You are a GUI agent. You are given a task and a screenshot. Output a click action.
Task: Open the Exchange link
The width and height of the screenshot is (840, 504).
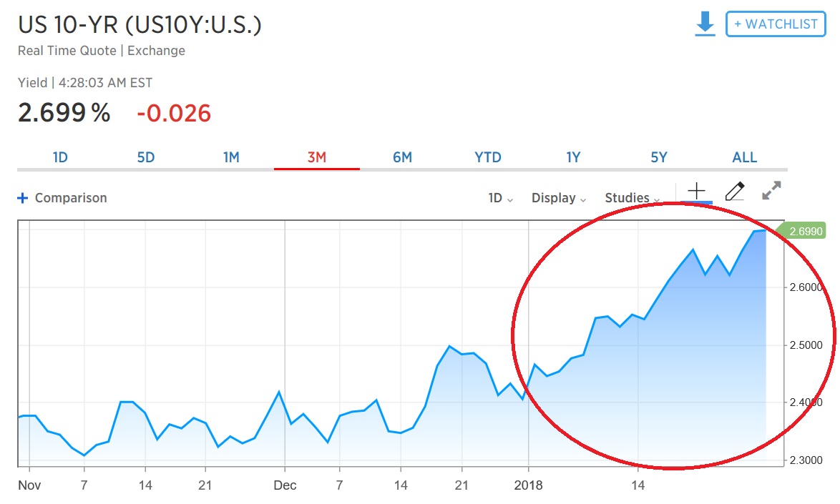coord(157,50)
